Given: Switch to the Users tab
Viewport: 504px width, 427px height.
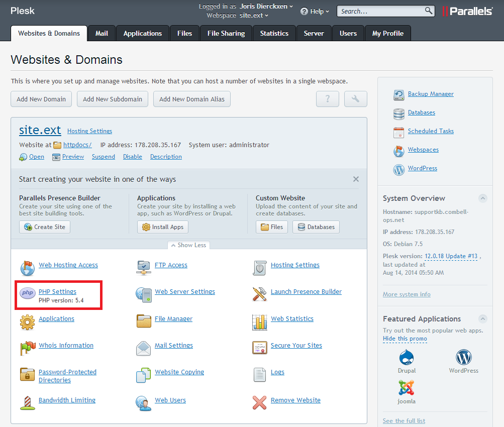Looking at the screenshot, I should (348, 34).
